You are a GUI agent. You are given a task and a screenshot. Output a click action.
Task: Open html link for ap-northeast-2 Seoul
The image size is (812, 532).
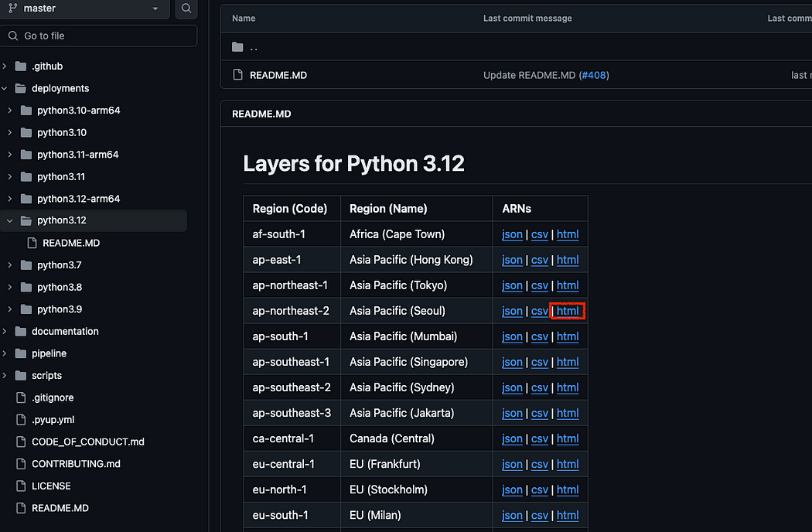click(568, 311)
